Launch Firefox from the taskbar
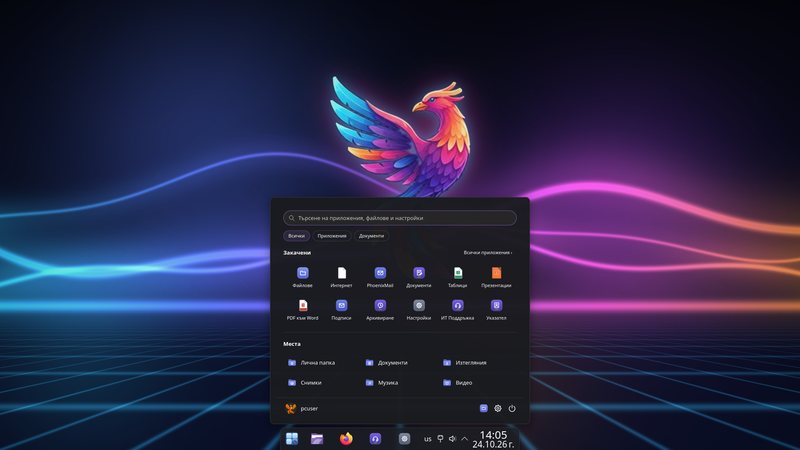Viewport: 800px width, 450px height. tap(346, 439)
